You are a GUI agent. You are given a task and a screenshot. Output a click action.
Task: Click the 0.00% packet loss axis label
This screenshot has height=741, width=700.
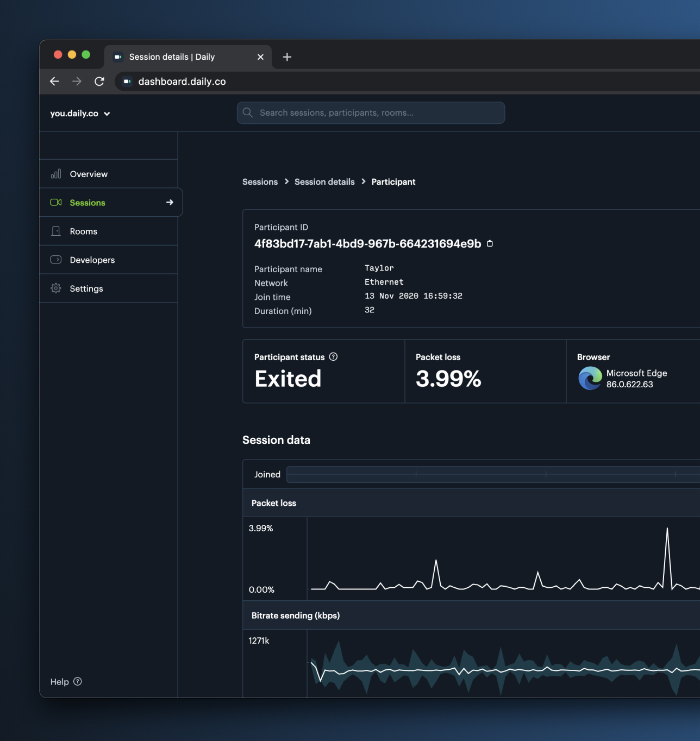pyautogui.click(x=261, y=589)
